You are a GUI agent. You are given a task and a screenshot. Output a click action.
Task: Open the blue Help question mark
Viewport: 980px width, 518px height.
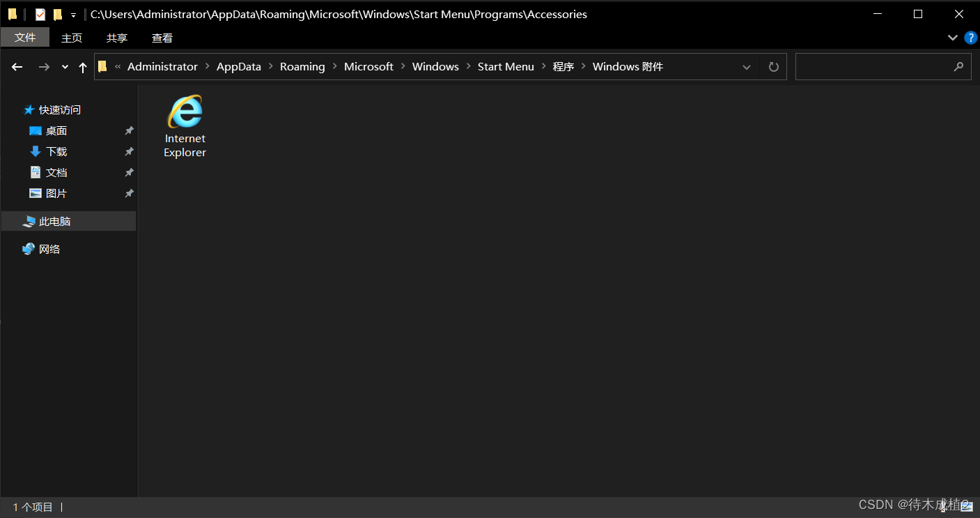click(971, 37)
